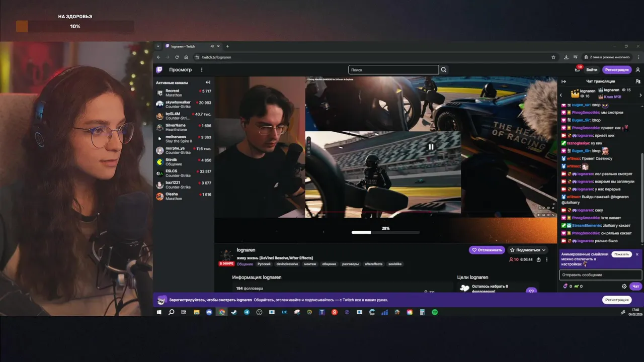This screenshot has width=644, height=362.
Task: Open incognito windows indicator
Action: click(607, 57)
